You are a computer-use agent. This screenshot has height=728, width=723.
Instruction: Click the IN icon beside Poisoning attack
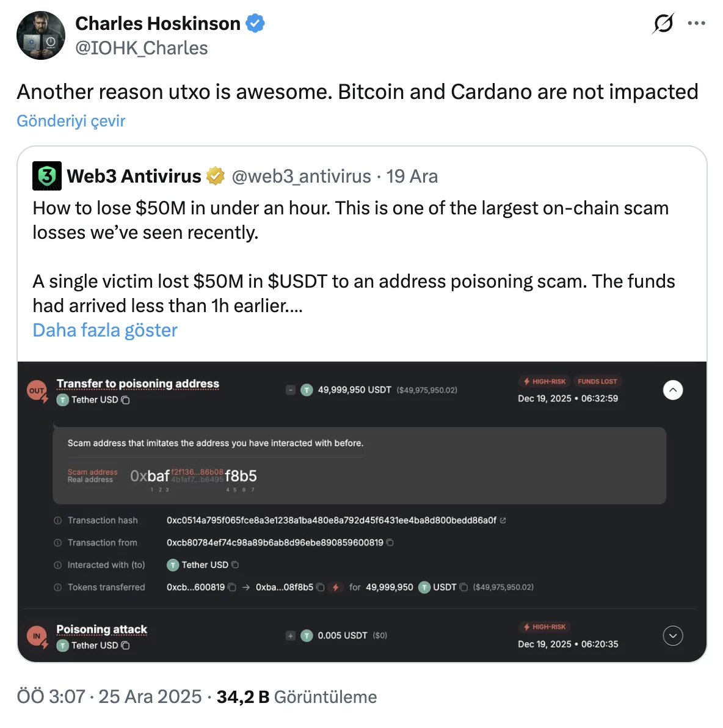pyautogui.click(x=37, y=636)
